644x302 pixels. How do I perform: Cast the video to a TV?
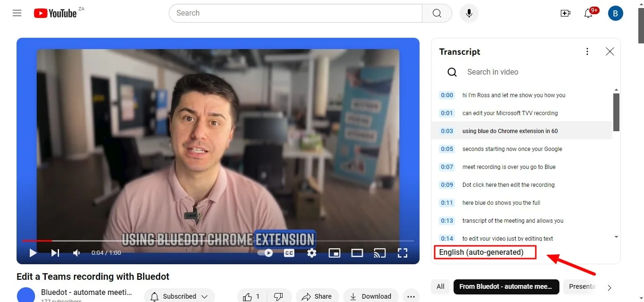379,252
